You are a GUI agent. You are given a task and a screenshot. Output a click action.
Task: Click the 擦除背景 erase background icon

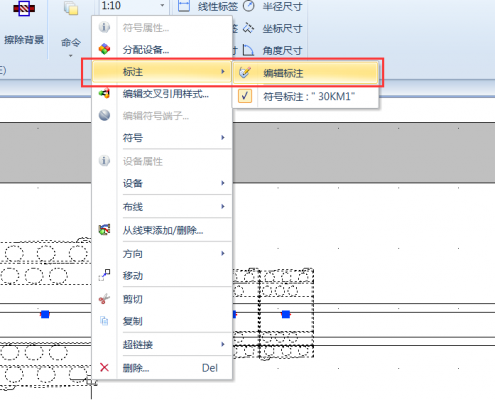click(24, 8)
